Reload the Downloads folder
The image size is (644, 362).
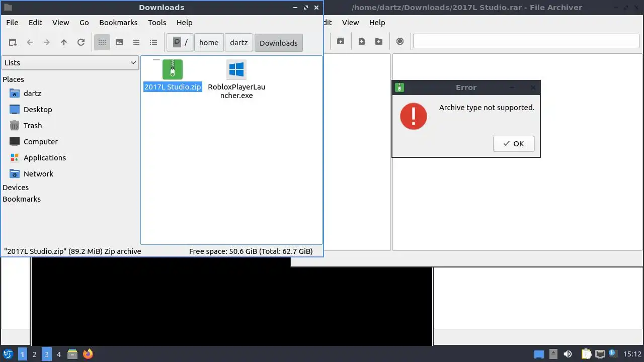point(81,43)
